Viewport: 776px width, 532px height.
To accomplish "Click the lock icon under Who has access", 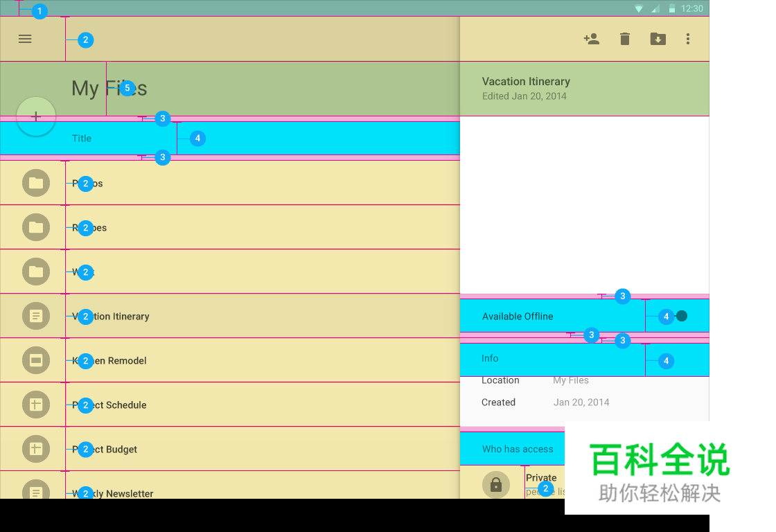I will point(496,485).
